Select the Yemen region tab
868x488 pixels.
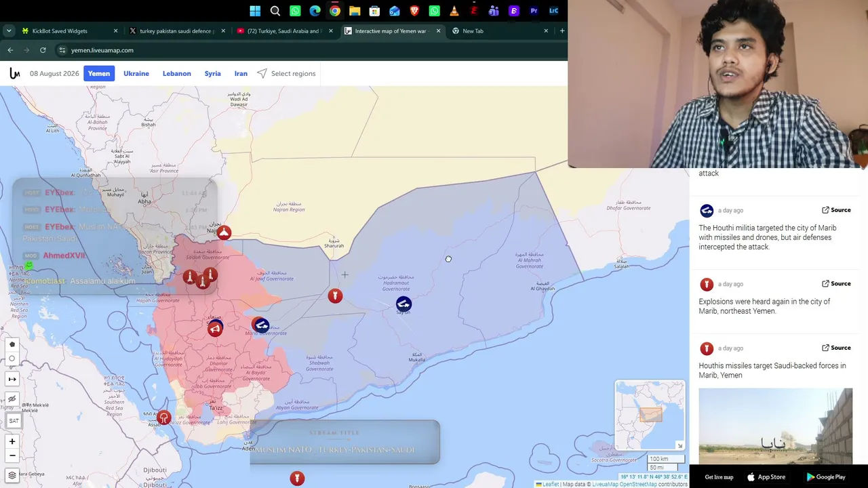pyautogui.click(x=99, y=73)
